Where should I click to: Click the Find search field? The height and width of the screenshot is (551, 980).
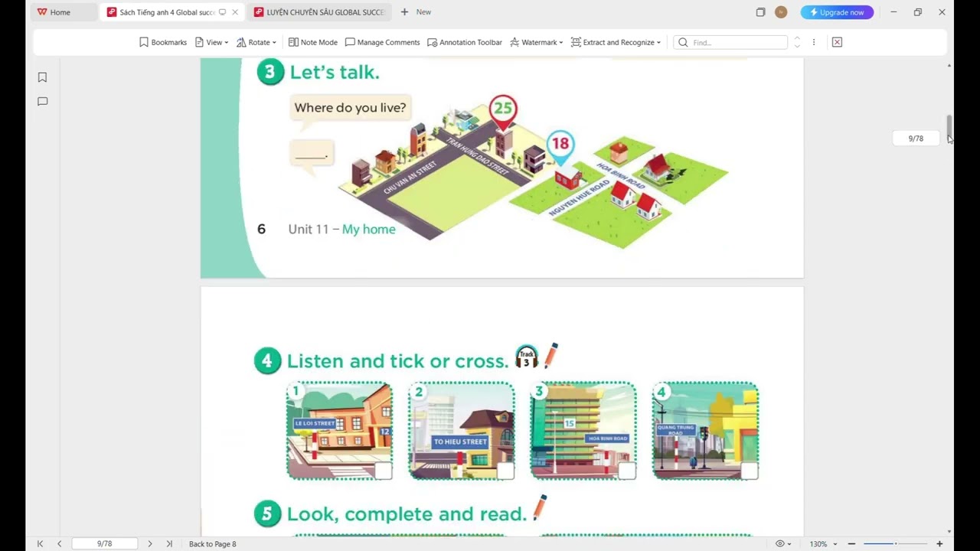[x=730, y=43]
